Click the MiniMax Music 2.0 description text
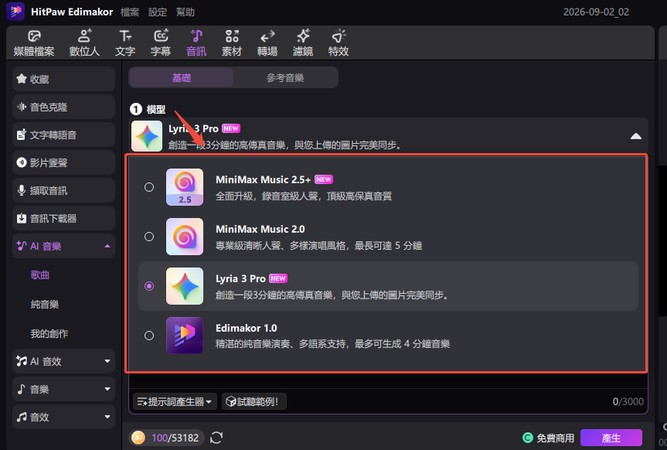The image size is (667, 450). click(x=319, y=246)
